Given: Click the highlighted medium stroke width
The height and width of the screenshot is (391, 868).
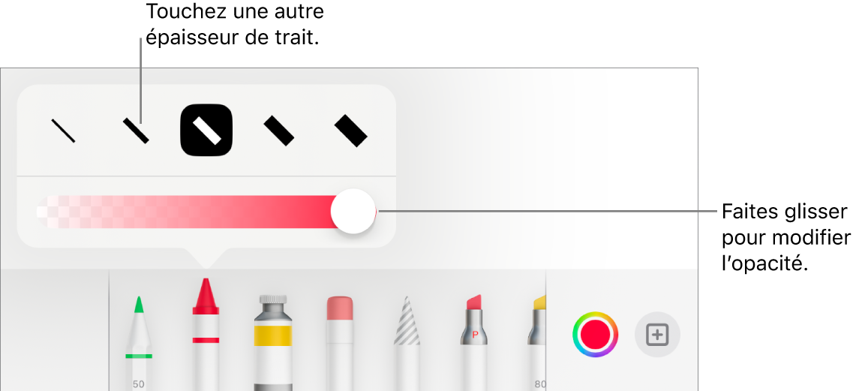Looking at the screenshot, I should pos(206,130).
